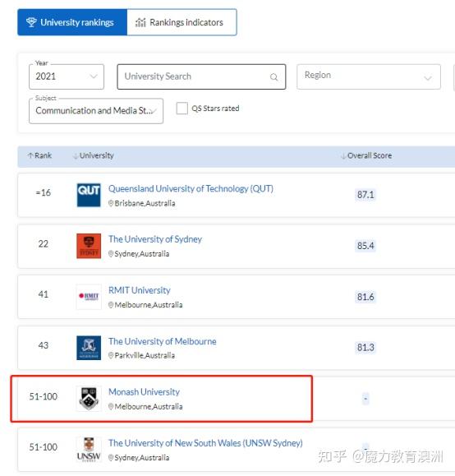This screenshot has width=455, height=476.
Task: Open The University of Sydney link
Action: (x=155, y=239)
